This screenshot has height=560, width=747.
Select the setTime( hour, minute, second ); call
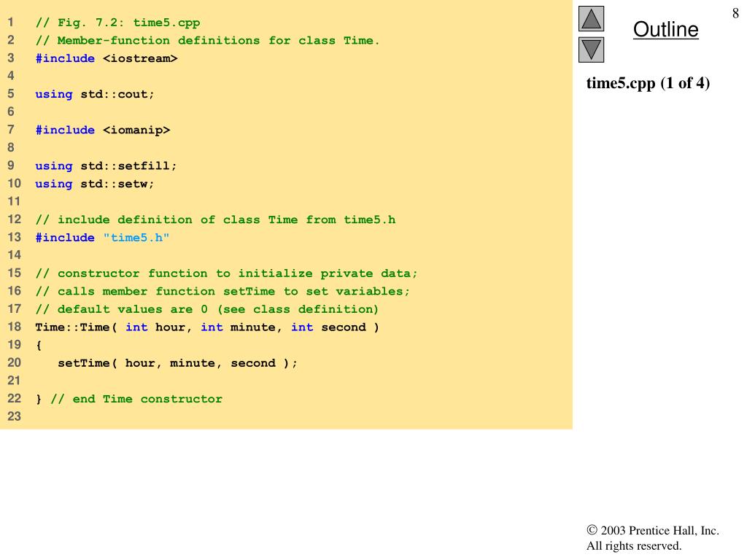click(x=177, y=363)
